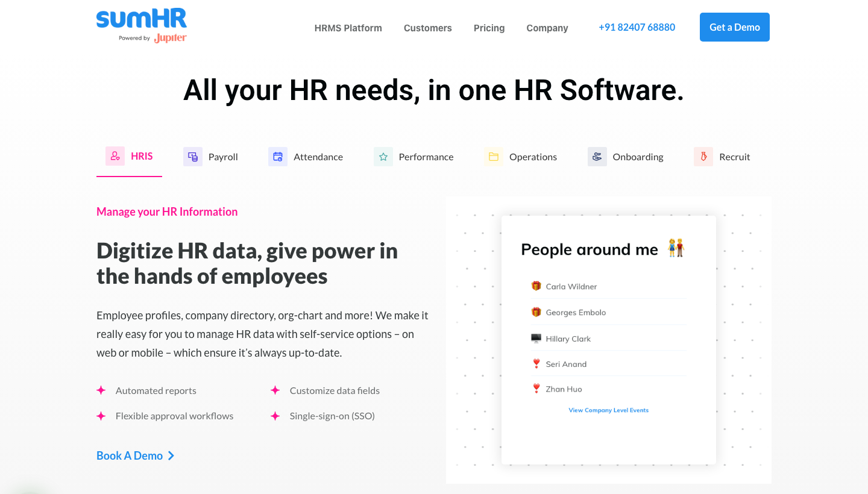Click Digitize HR data heading

click(247, 263)
